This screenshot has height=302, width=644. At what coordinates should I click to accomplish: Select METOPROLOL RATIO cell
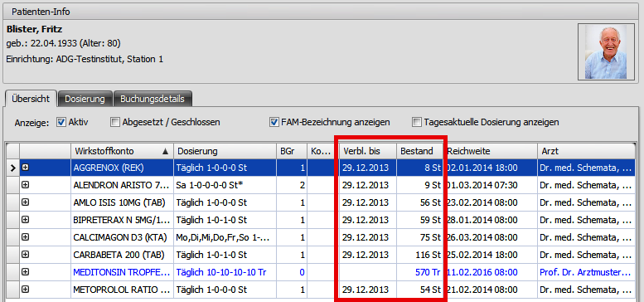click(x=122, y=290)
